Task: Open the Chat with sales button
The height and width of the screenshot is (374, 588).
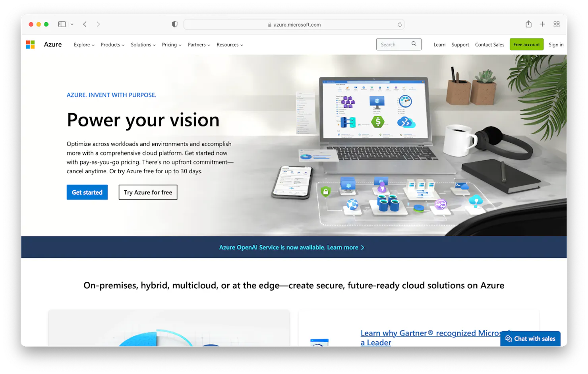Action: point(530,339)
